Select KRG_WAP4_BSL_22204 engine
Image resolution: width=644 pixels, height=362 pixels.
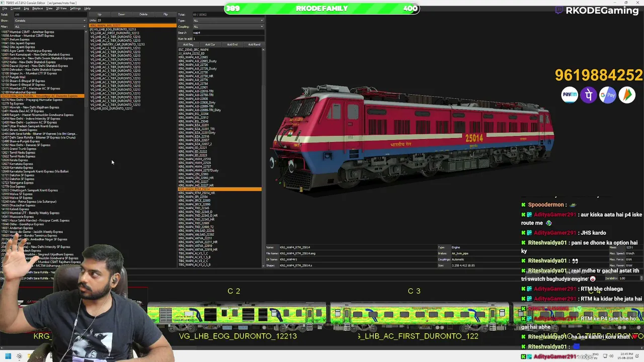click(x=220, y=114)
